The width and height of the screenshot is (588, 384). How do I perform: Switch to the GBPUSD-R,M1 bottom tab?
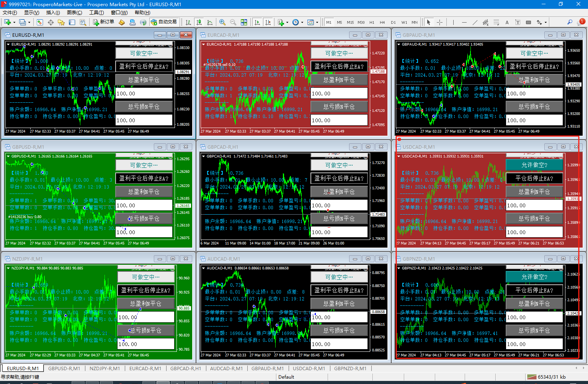pyautogui.click(x=64, y=368)
